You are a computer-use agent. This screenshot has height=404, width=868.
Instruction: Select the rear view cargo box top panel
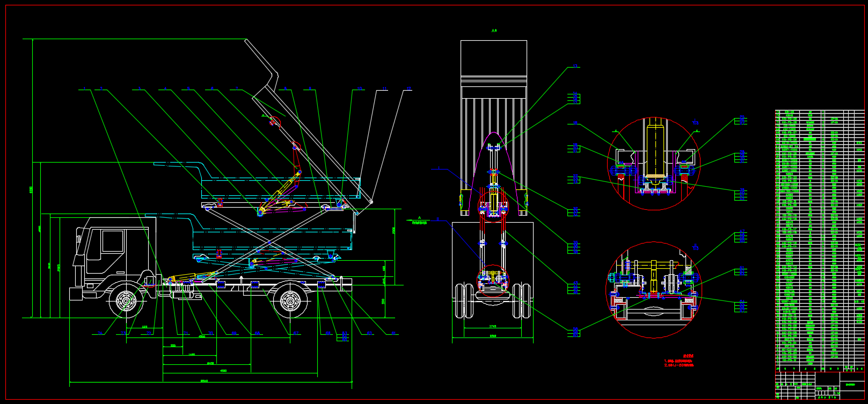pos(494,58)
